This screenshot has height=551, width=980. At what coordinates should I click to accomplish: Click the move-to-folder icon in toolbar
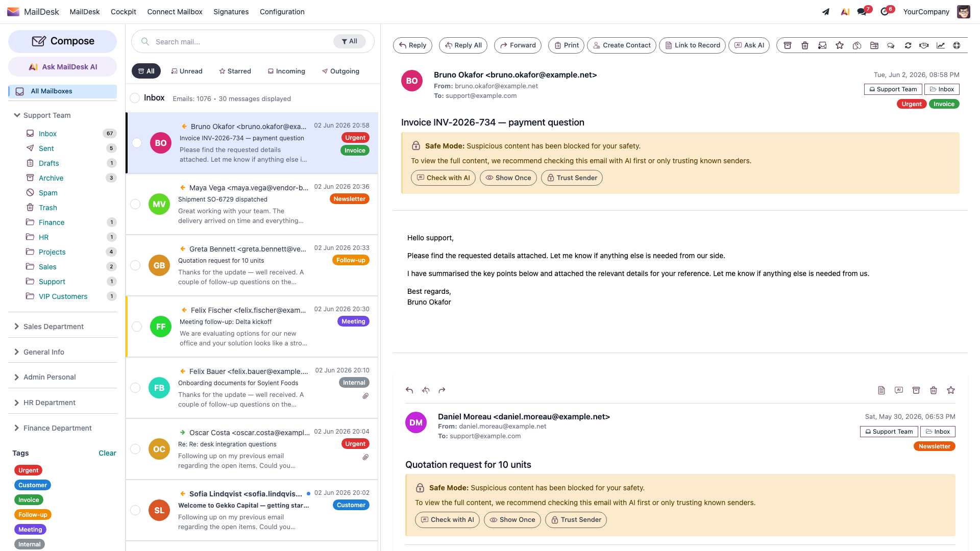tap(874, 45)
